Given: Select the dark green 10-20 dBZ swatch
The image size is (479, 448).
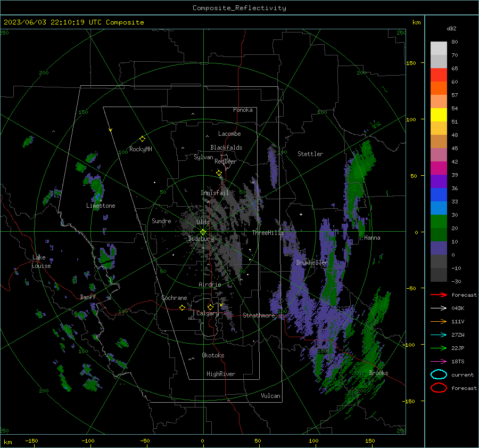Looking at the screenshot, I should [439, 235].
